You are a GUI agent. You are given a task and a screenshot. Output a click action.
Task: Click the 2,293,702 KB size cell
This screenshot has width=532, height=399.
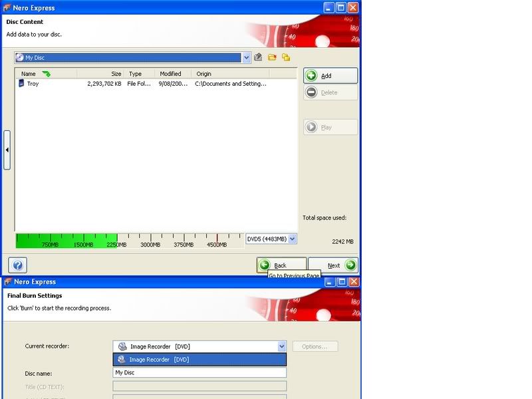[104, 84]
